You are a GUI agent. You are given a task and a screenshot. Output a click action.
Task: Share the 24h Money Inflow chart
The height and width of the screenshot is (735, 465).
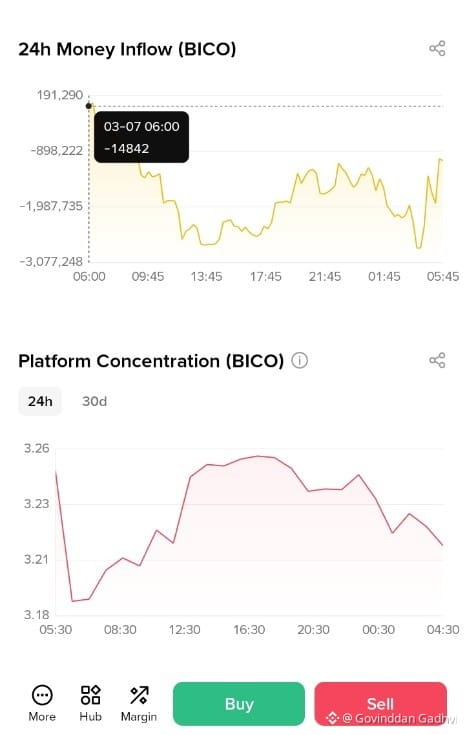(x=437, y=48)
